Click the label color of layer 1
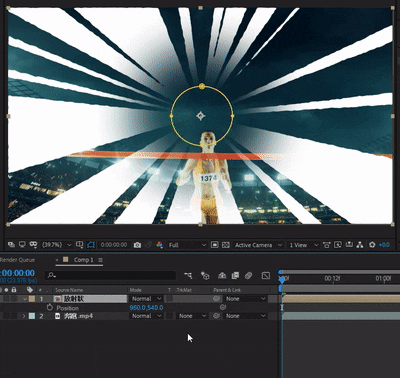This screenshot has height=378, width=400. pos(32,299)
